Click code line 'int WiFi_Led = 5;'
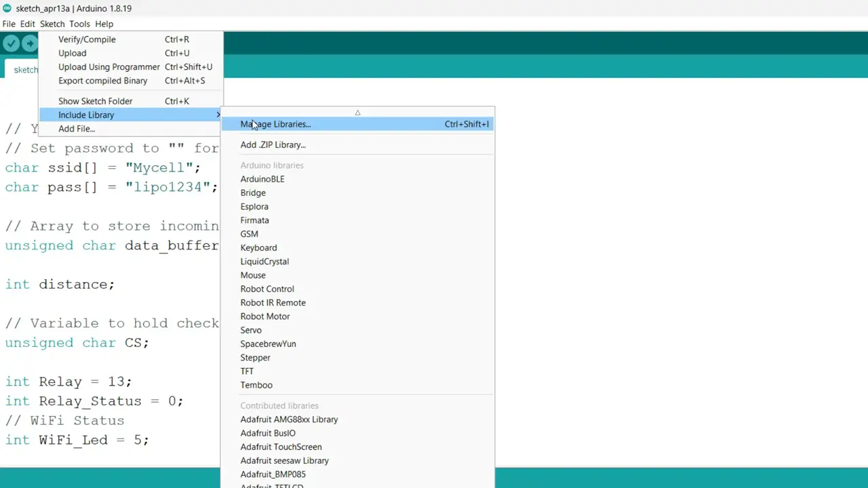The height and width of the screenshot is (488, 868). (77, 440)
